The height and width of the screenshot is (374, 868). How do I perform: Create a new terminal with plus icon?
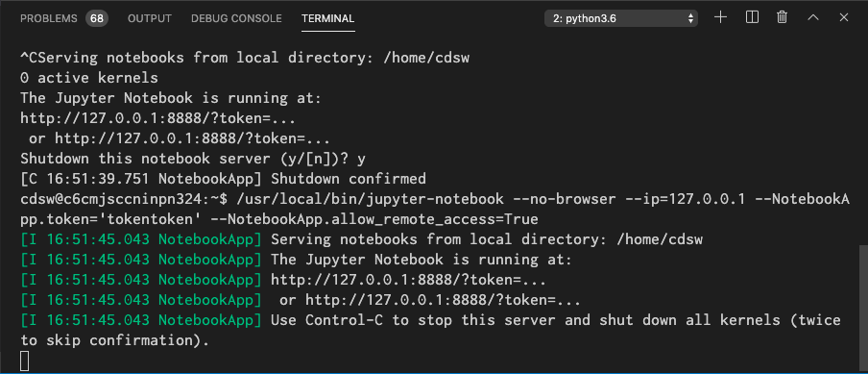click(x=720, y=17)
